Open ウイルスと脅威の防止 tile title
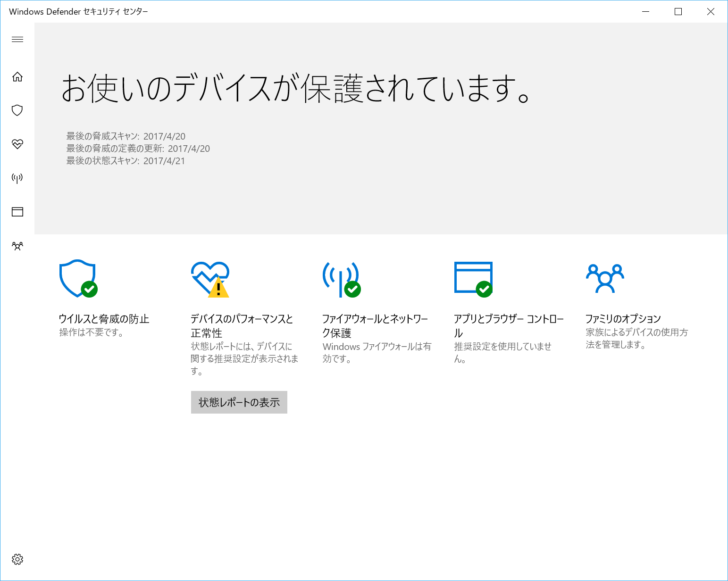Image resolution: width=728 pixels, height=581 pixels. click(104, 319)
